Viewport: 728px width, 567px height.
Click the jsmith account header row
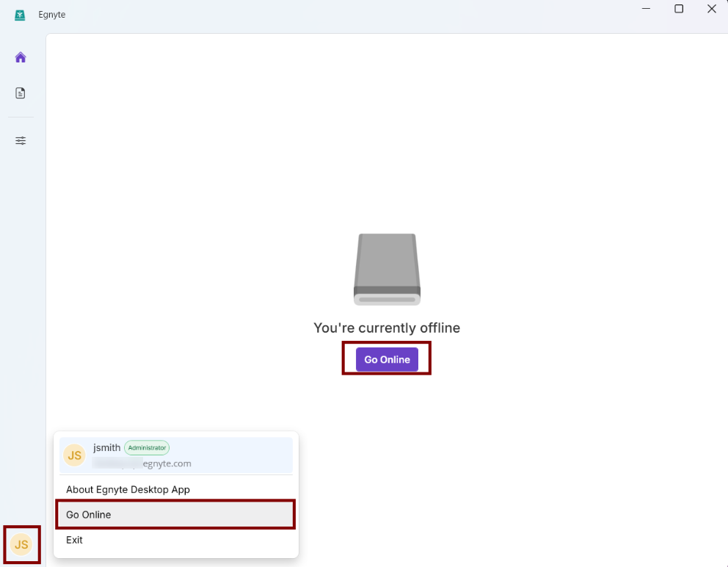(x=176, y=455)
